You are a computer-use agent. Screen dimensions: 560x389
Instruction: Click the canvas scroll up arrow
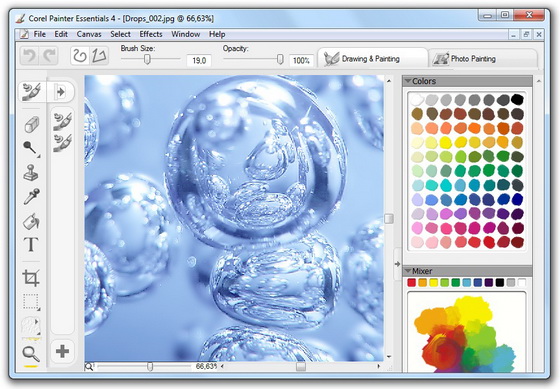tap(389, 81)
